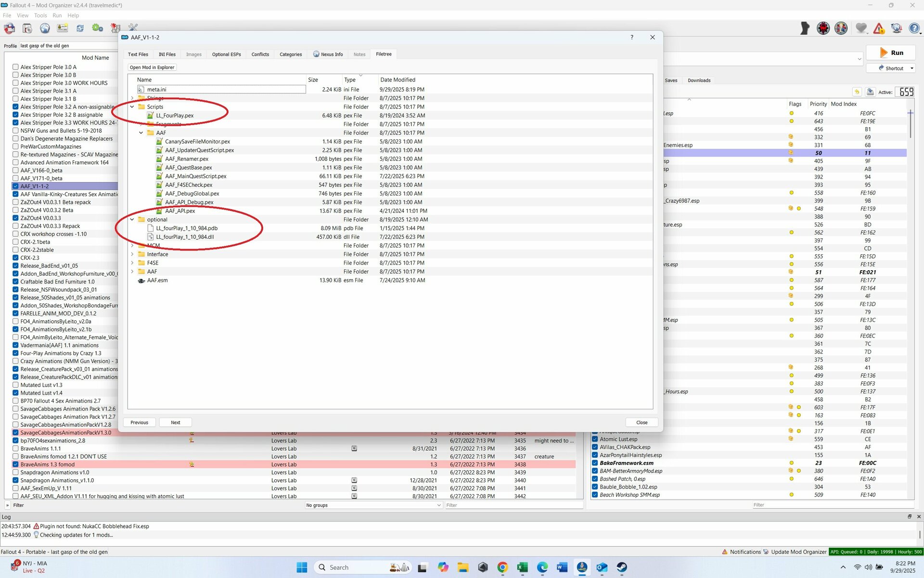Screen dimensions: 924x578
Task: Click the endorse heart icon
Action: [861, 28]
